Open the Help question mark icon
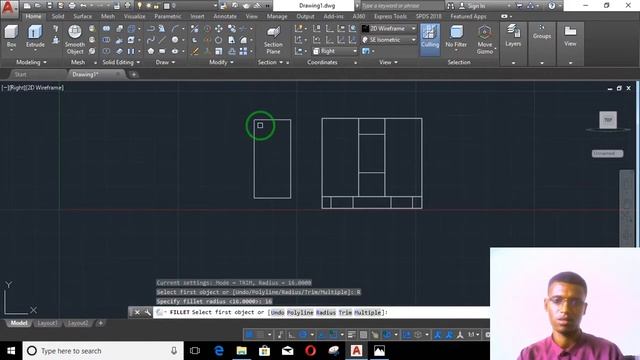This screenshot has height=360, width=640. pos(551,6)
